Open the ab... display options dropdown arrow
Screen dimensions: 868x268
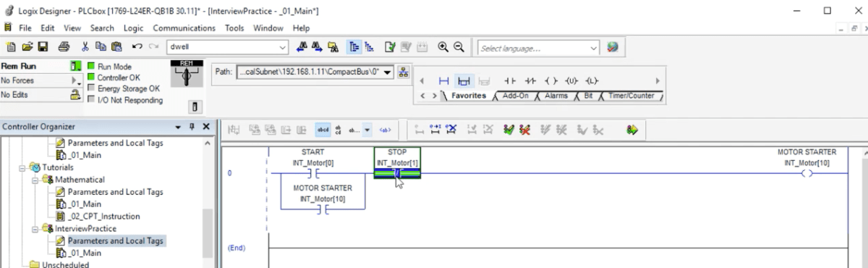[367, 130]
